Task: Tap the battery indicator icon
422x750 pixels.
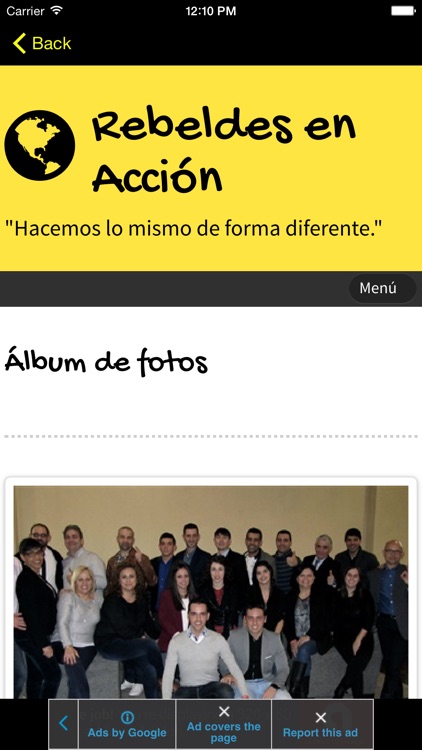Action: [x=403, y=11]
